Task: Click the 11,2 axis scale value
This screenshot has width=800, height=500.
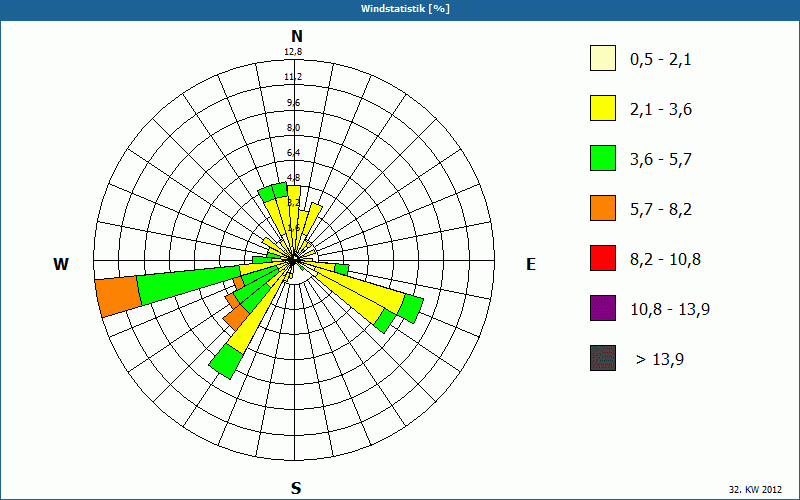Action: pyautogui.click(x=293, y=77)
